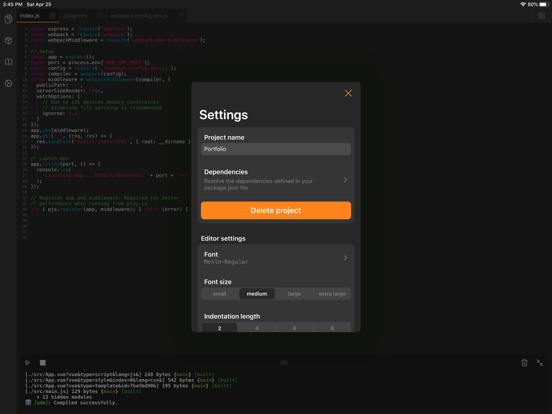Select large font size
The width and height of the screenshot is (552, 414).
[294, 294]
